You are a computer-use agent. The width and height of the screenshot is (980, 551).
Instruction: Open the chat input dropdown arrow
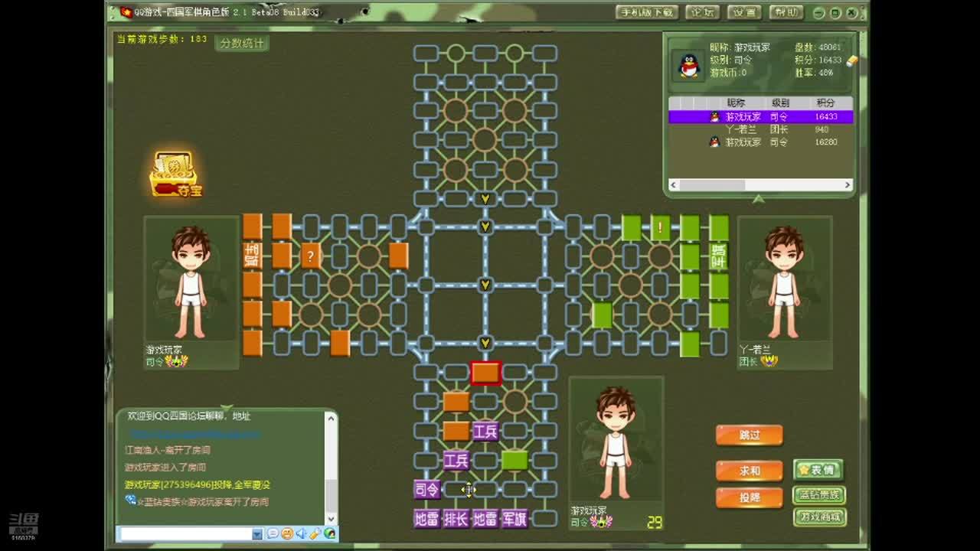pos(257,533)
